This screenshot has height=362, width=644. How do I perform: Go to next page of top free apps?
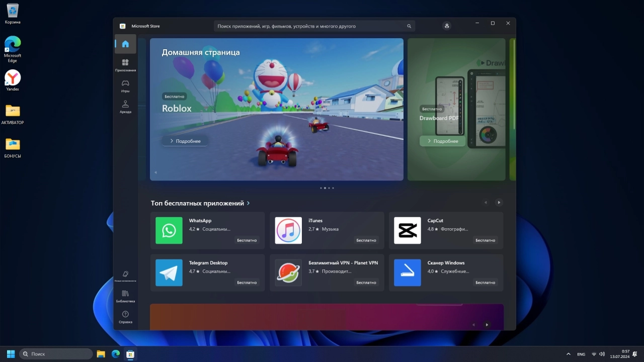click(x=499, y=203)
